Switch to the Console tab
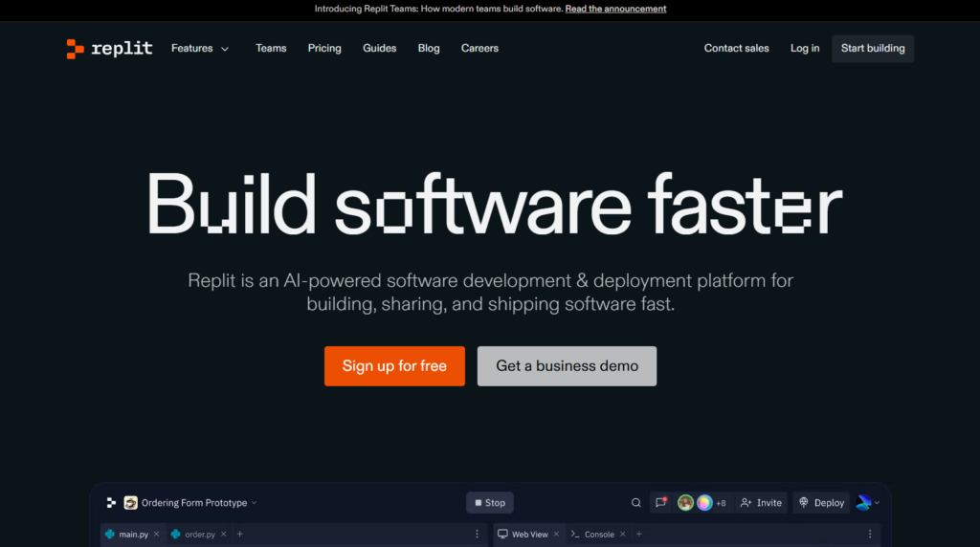The height and width of the screenshot is (547, 980). pyautogui.click(x=598, y=535)
